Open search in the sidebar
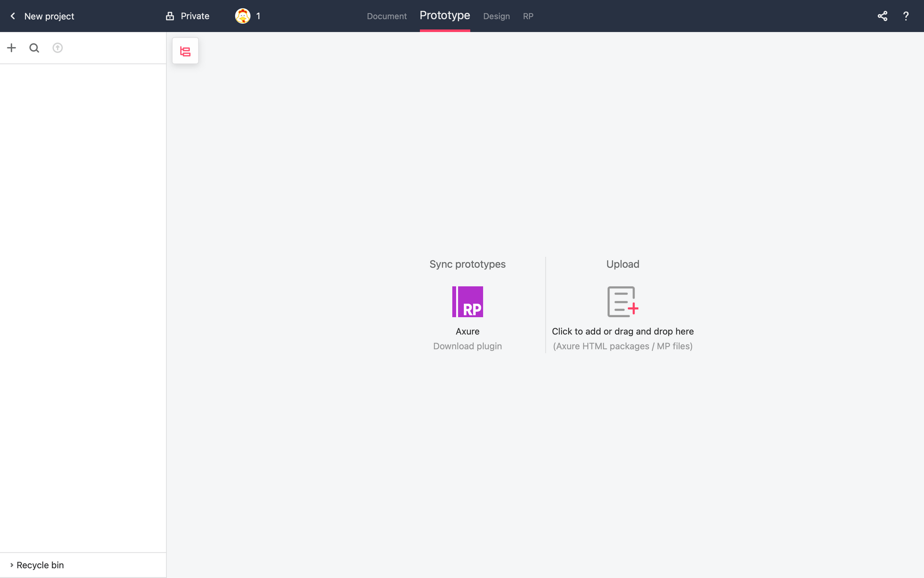Viewport: 924px width, 578px height. pyautogui.click(x=34, y=48)
